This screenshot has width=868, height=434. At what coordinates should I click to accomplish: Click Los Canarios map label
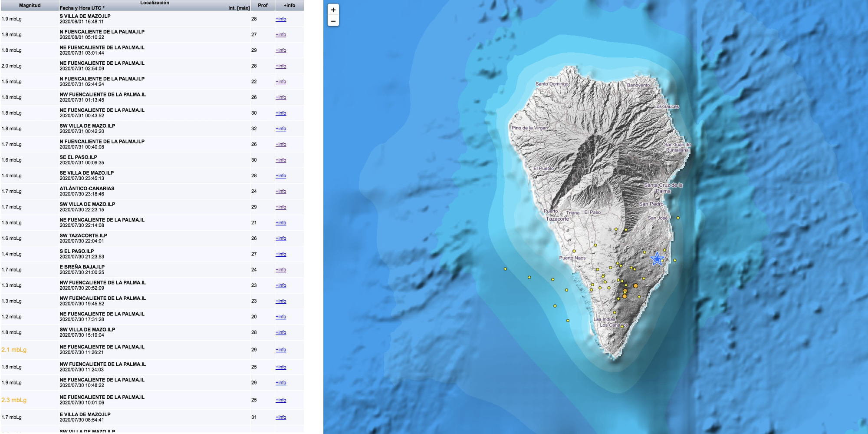pyautogui.click(x=614, y=325)
